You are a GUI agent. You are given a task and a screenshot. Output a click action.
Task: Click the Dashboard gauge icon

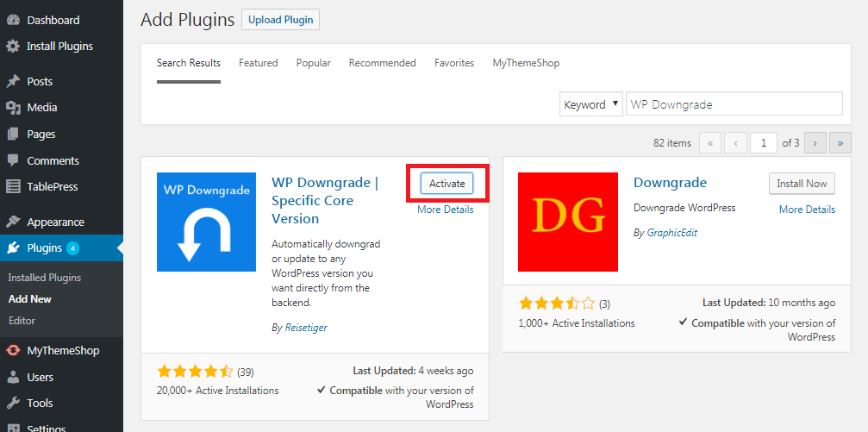tap(13, 20)
